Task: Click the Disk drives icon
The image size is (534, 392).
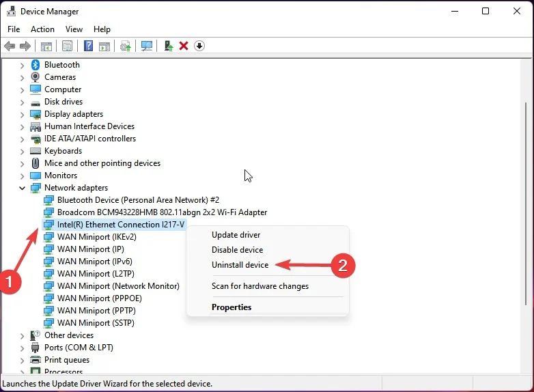Action: (x=36, y=103)
